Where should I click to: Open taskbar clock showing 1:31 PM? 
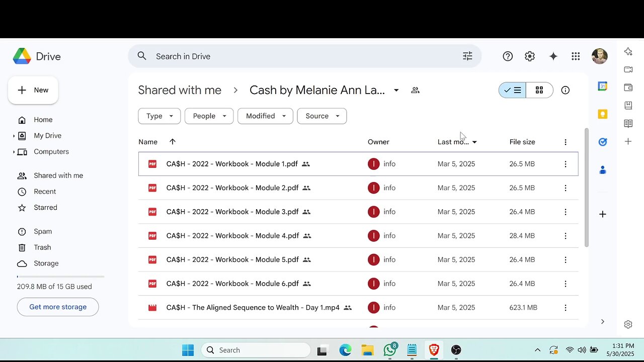[619, 350]
